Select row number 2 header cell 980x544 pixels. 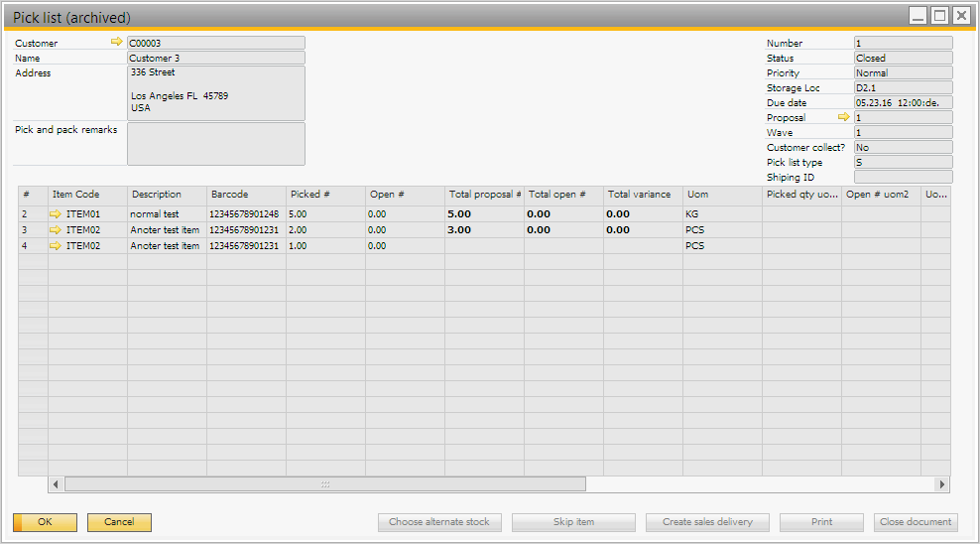33,214
